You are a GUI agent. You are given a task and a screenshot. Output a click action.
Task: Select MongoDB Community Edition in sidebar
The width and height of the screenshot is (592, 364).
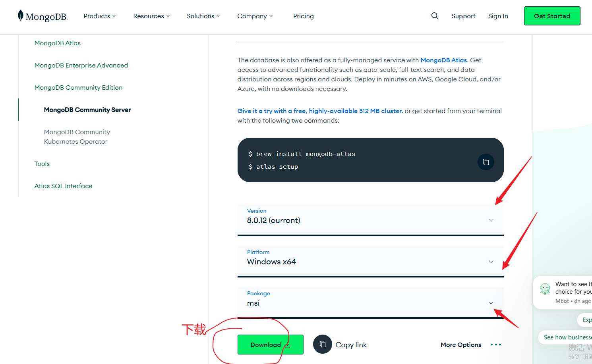click(x=78, y=87)
